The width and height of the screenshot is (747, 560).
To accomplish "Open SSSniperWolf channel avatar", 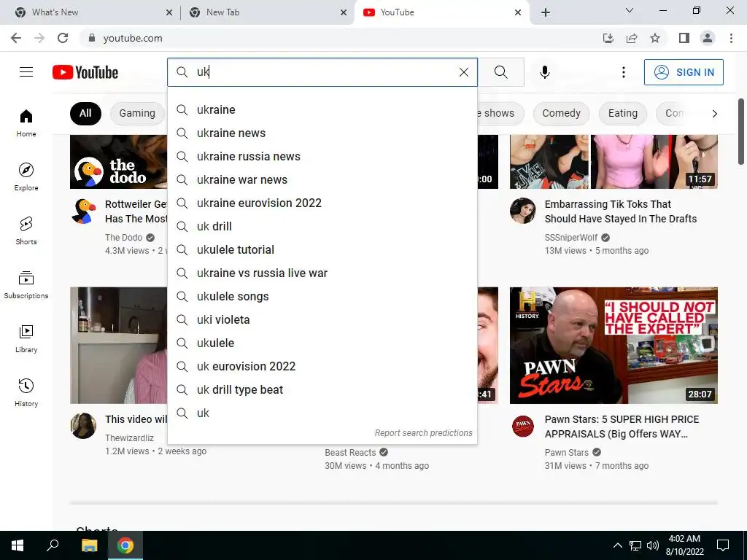I will pyautogui.click(x=523, y=211).
